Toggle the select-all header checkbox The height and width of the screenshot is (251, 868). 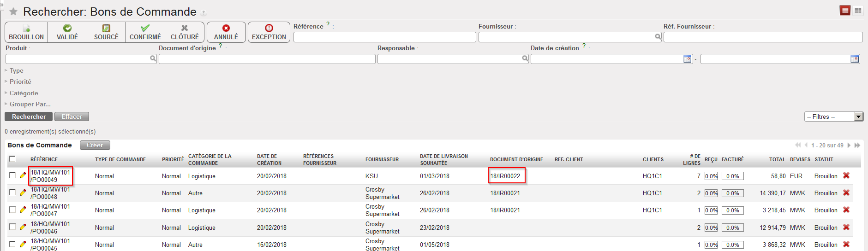(x=12, y=159)
